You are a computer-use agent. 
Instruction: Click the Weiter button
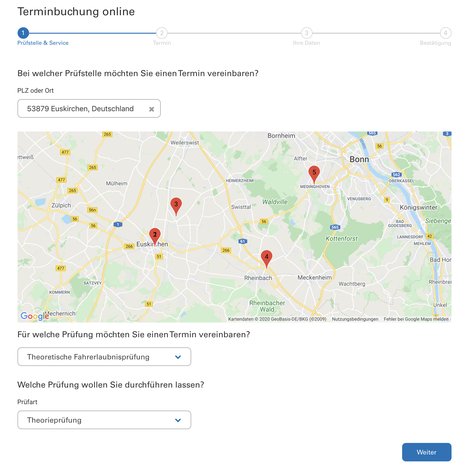coord(426,452)
